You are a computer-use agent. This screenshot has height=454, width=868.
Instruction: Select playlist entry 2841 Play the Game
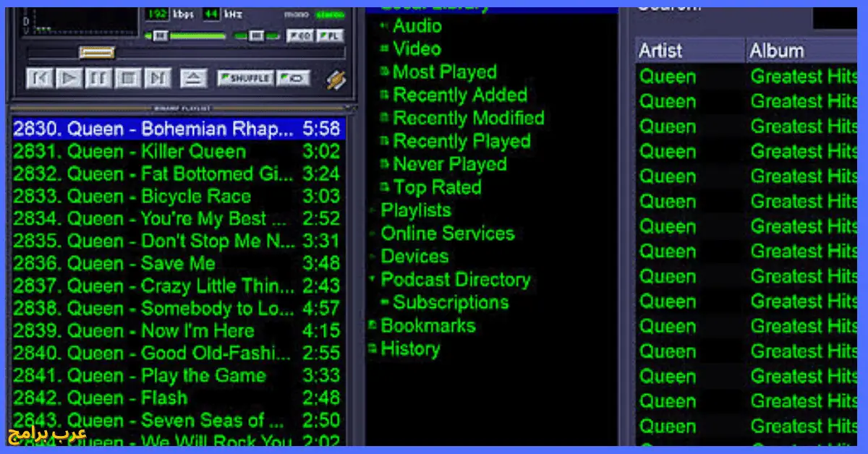pos(178,376)
